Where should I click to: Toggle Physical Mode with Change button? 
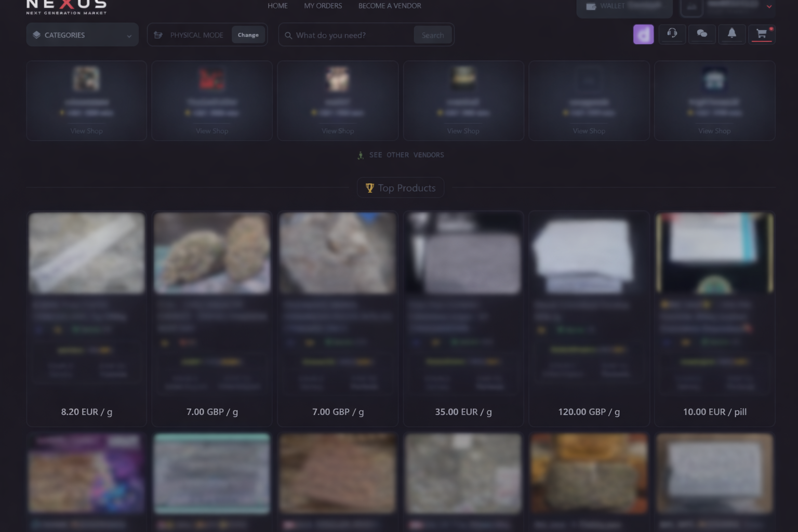point(248,35)
